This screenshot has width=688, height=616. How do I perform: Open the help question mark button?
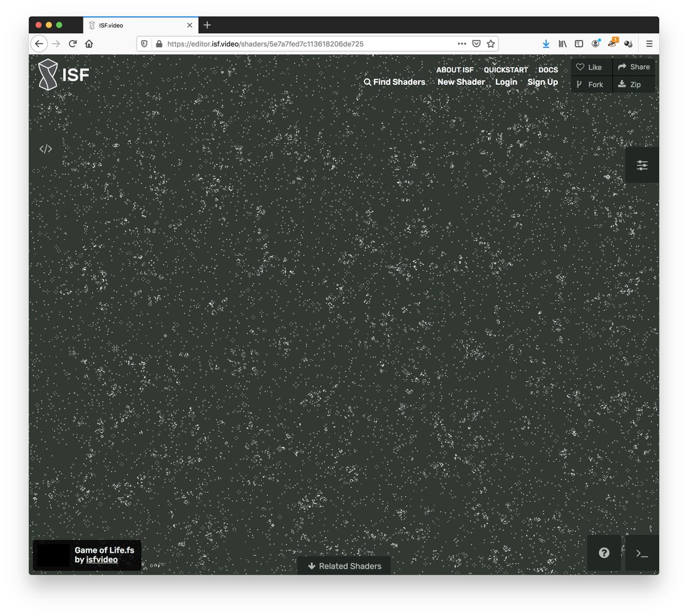(x=604, y=553)
